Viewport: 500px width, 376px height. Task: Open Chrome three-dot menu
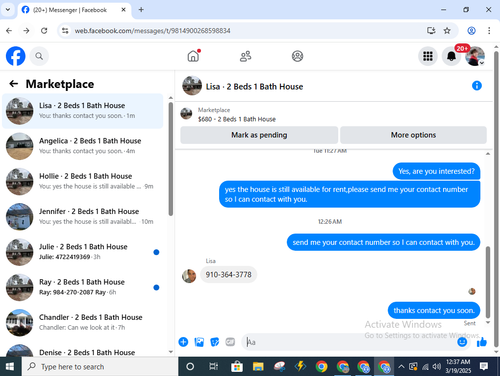[489, 31]
